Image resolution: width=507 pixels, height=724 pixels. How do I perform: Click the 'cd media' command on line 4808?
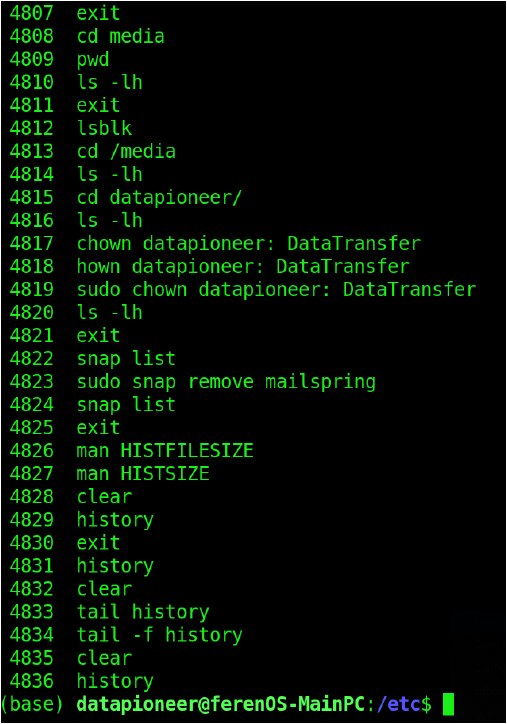point(121,36)
